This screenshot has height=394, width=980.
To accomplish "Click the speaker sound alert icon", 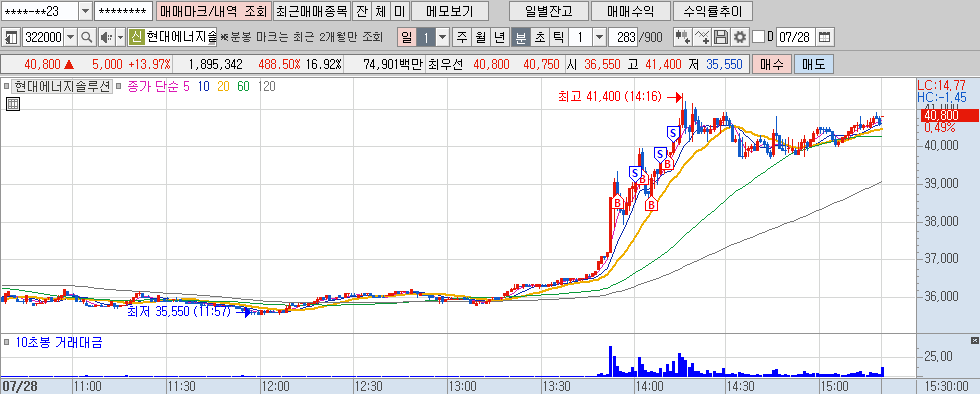I will tap(106, 38).
